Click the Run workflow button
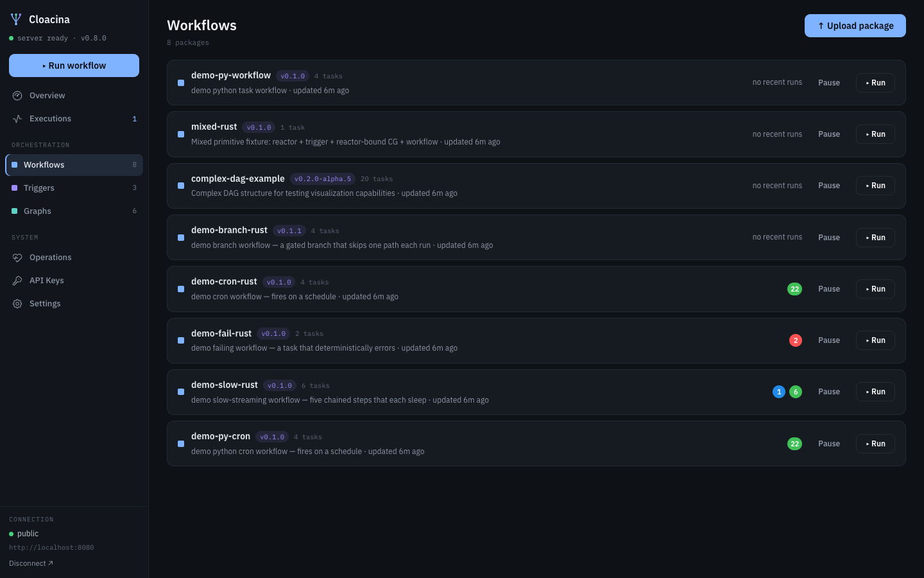The width and height of the screenshot is (924, 578). tap(74, 66)
